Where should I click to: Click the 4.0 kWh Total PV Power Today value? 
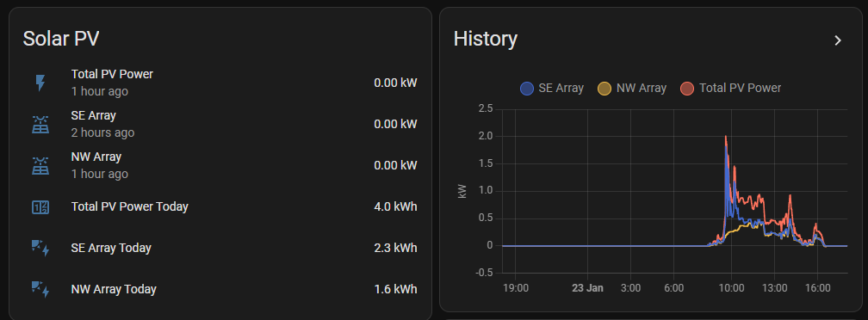tap(395, 206)
